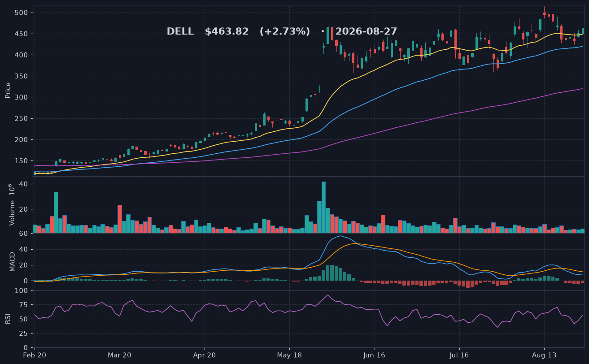589x364 pixels.
Task: Select the $463.82 price in title
Action: pyautogui.click(x=227, y=32)
